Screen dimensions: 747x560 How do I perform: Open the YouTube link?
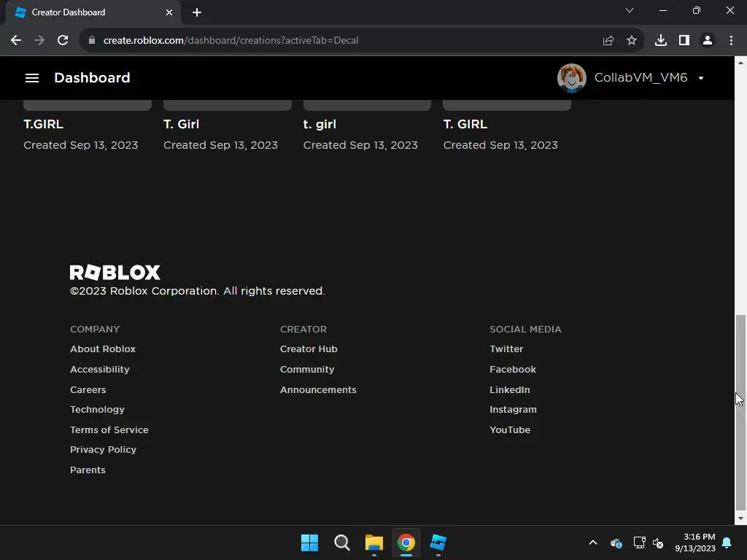pyautogui.click(x=510, y=429)
